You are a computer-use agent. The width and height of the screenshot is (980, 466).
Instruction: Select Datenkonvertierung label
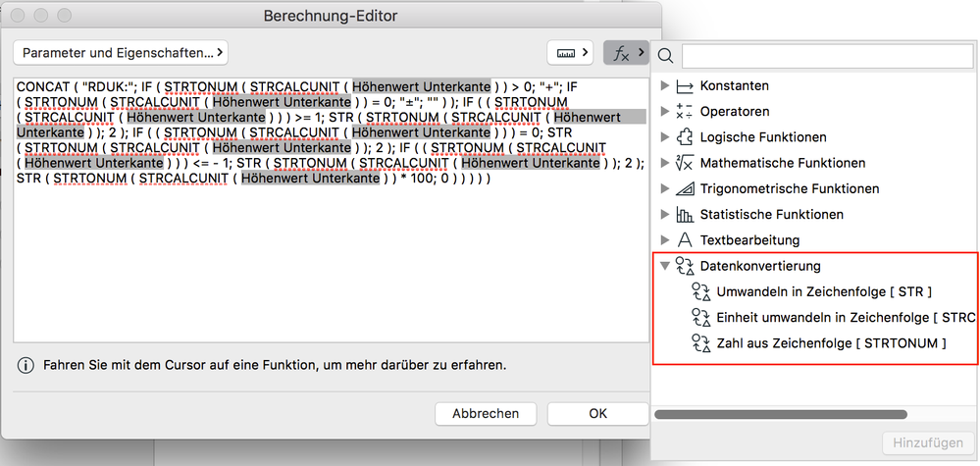[x=760, y=266]
